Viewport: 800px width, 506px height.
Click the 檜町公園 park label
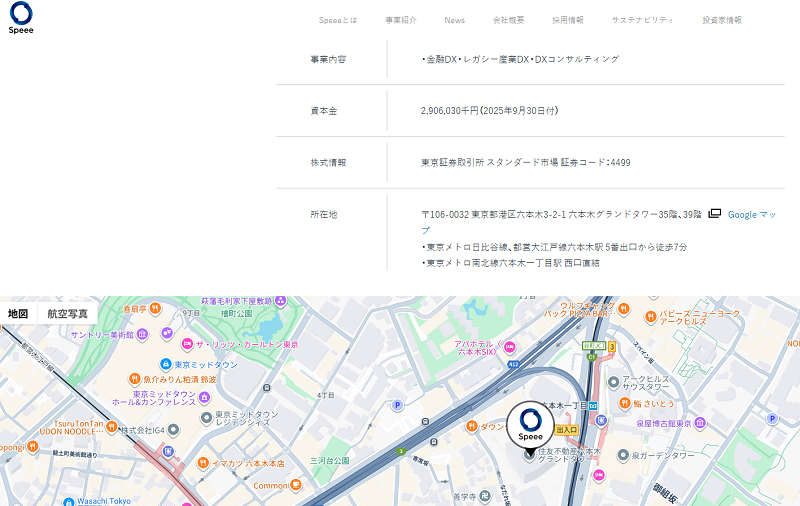pos(236,314)
